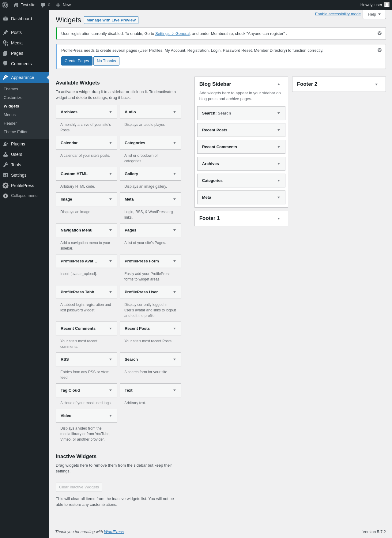392x538 pixels.
Task: Expand the Footer 1 widget area
Action: [x=279, y=219]
